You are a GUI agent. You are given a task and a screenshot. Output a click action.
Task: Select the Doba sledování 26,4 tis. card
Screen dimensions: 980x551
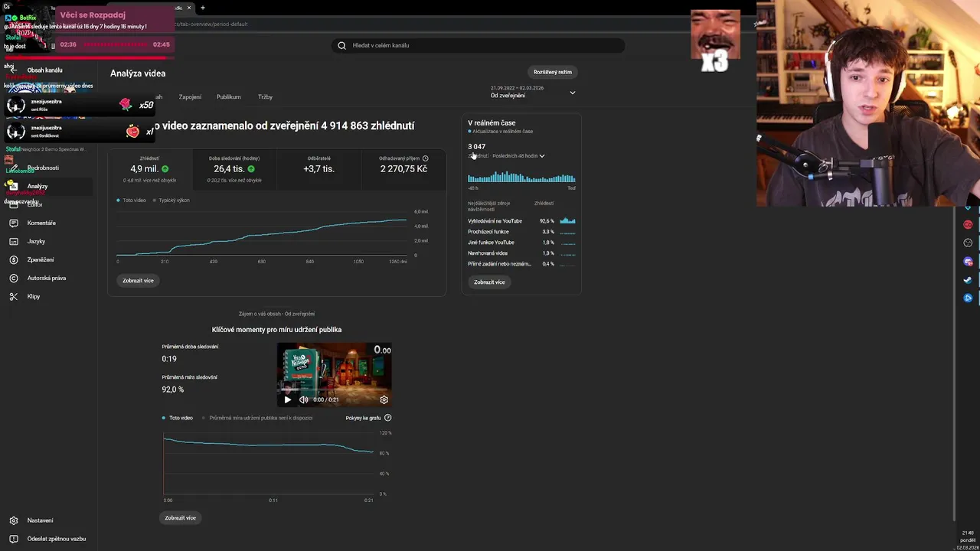234,169
